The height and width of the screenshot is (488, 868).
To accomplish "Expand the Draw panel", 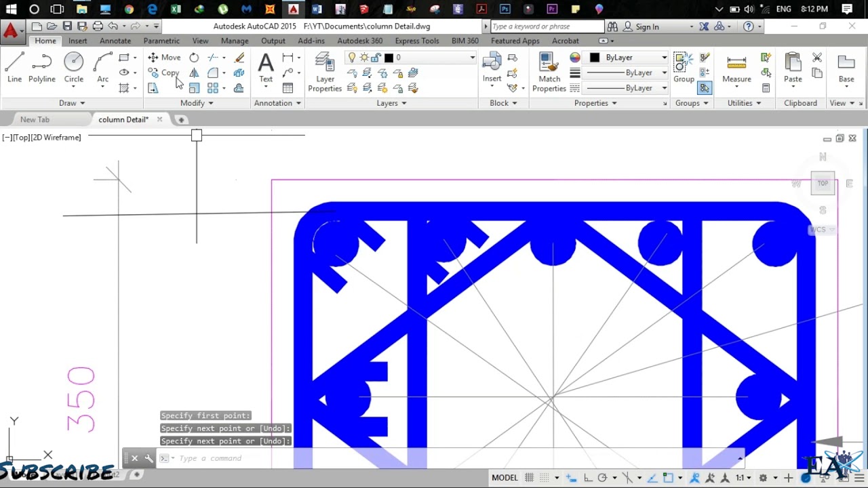I will pyautogui.click(x=72, y=103).
